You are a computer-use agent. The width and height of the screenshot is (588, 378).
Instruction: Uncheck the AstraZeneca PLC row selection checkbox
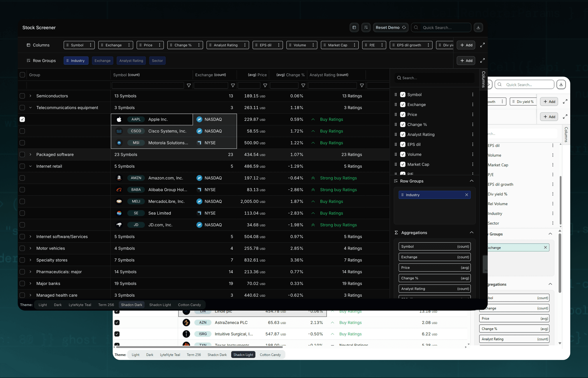click(x=117, y=323)
